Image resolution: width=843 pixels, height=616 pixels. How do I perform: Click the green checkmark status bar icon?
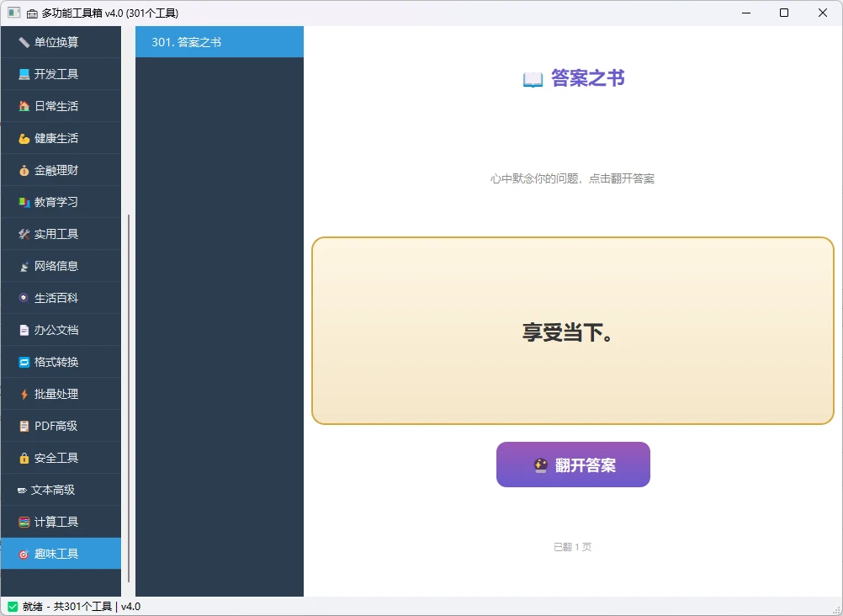coord(13,607)
